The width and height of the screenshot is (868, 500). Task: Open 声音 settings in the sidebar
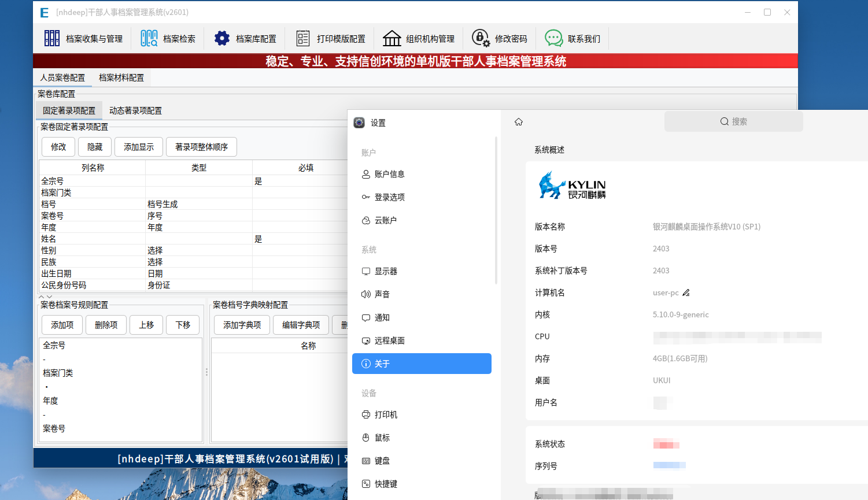click(381, 294)
